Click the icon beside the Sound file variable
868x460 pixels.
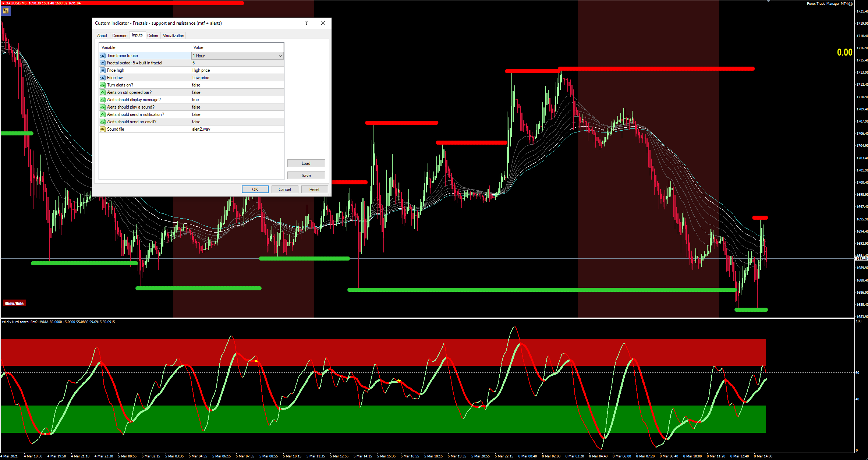point(103,129)
